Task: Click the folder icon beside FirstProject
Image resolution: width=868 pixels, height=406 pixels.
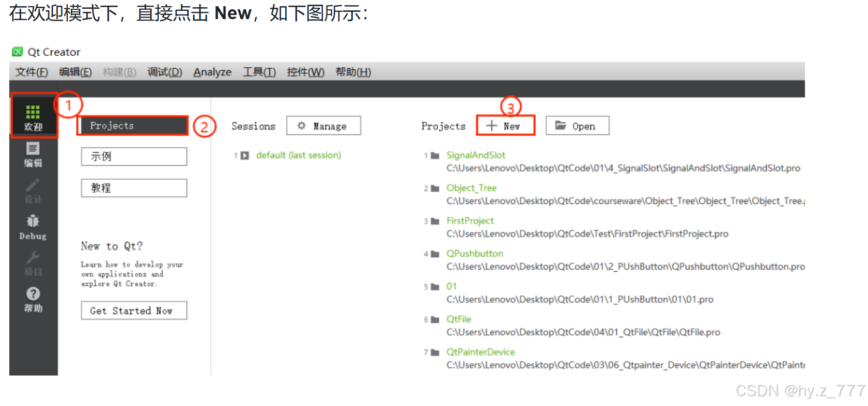Action: click(435, 221)
